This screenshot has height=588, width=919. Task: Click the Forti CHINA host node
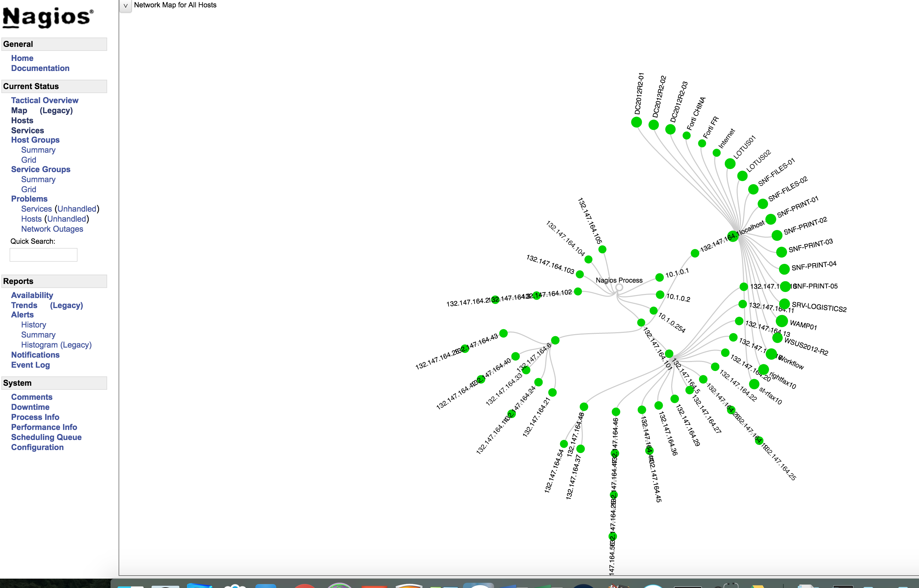point(687,136)
